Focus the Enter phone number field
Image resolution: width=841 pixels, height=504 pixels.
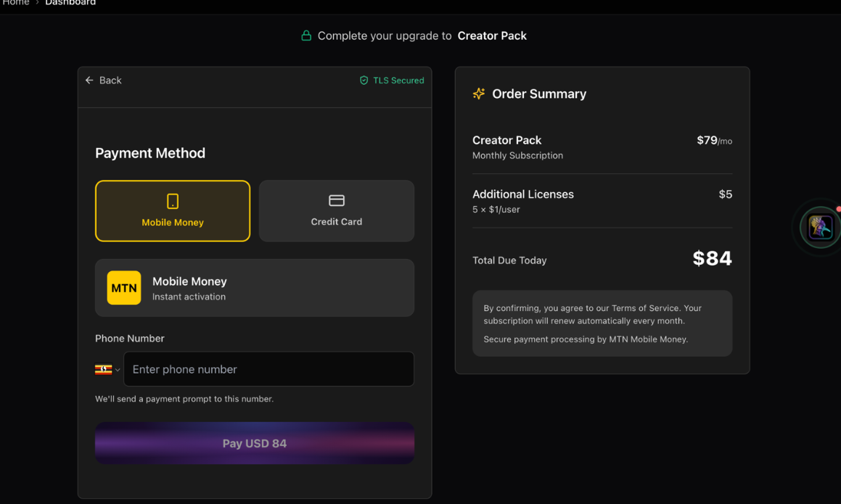tap(269, 369)
